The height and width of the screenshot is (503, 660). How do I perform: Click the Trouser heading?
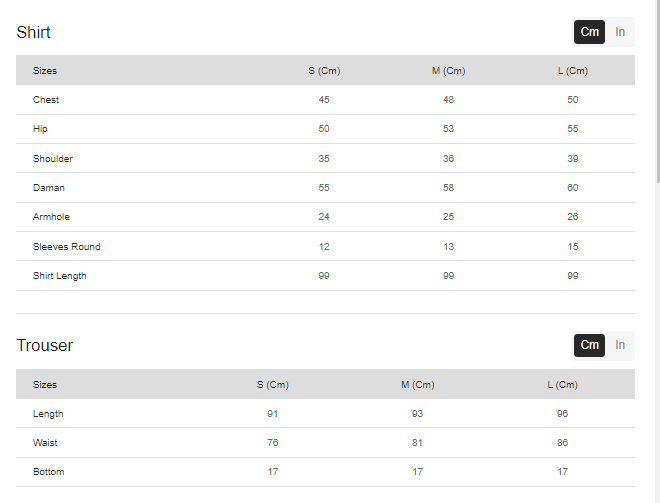(x=45, y=345)
